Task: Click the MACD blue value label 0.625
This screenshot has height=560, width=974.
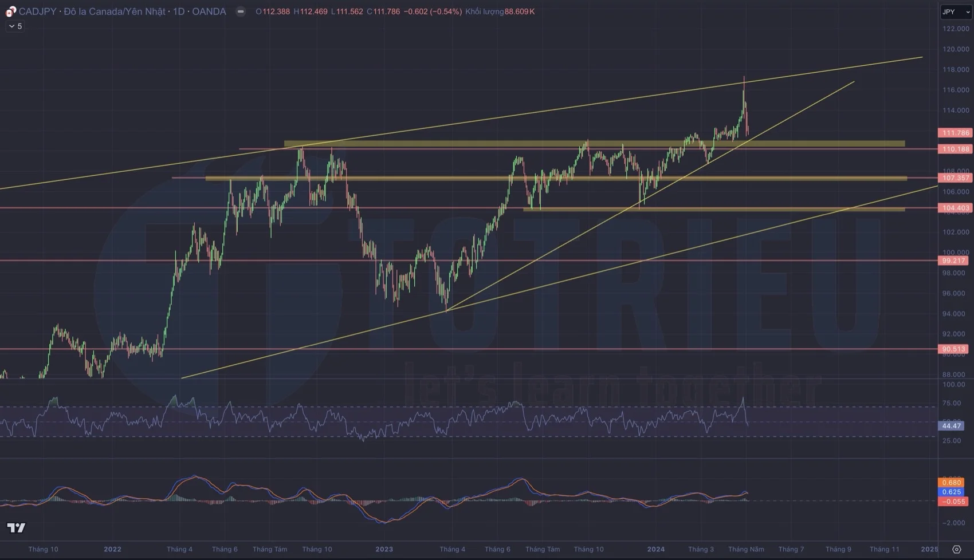Action: click(x=952, y=492)
